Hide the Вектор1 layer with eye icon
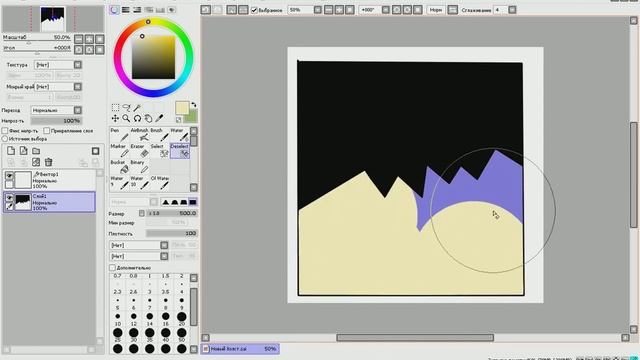640x360 pixels. coord(9,176)
